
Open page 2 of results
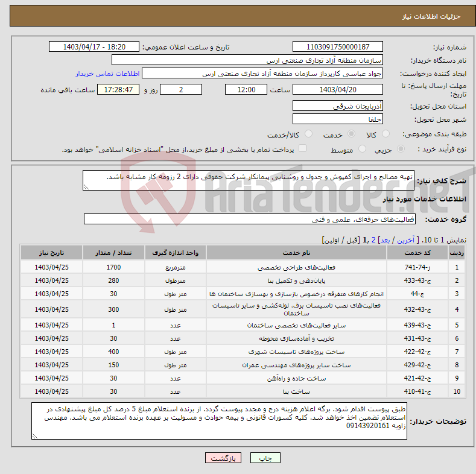373,241
